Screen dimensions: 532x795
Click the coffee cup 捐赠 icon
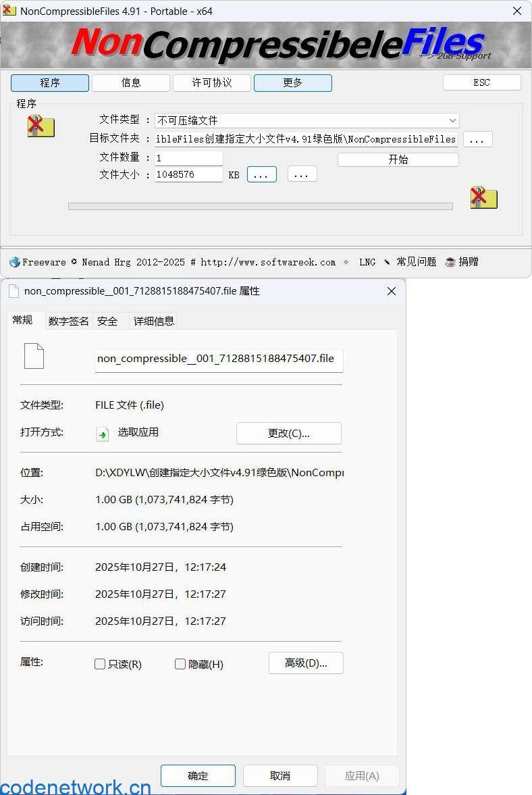pyautogui.click(x=450, y=262)
